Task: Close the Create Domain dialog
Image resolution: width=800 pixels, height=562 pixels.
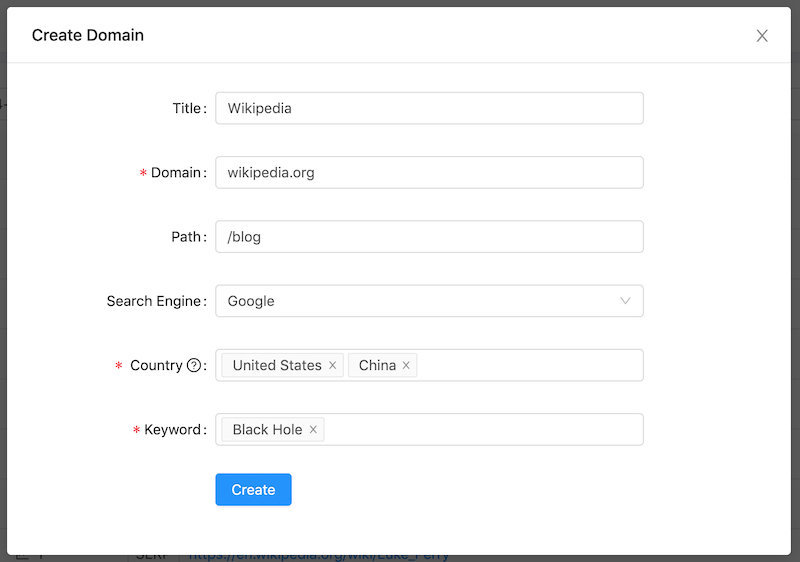Action: [x=762, y=36]
